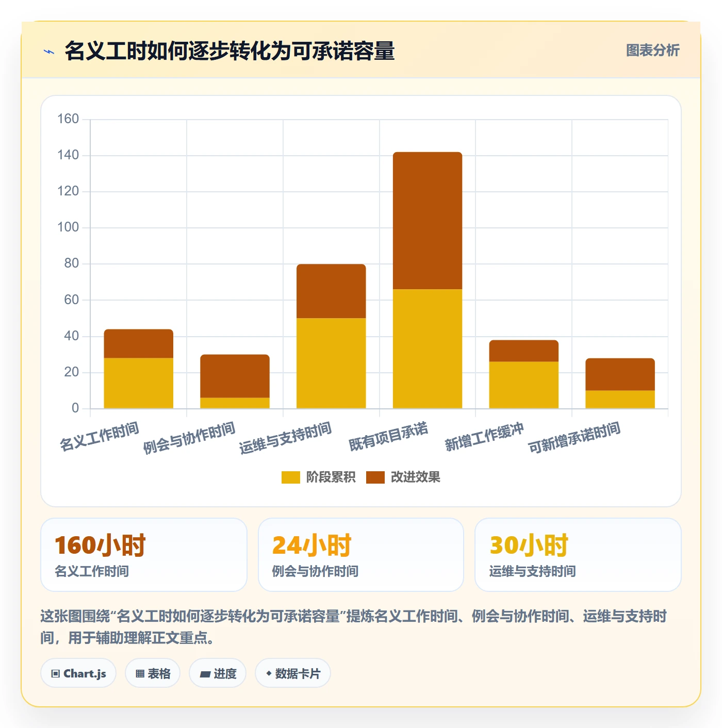This screenshot has width=722, height=728.
Task: Click the Chart.js tag chip
Action: pyautogui.click(x=78, y=673)
